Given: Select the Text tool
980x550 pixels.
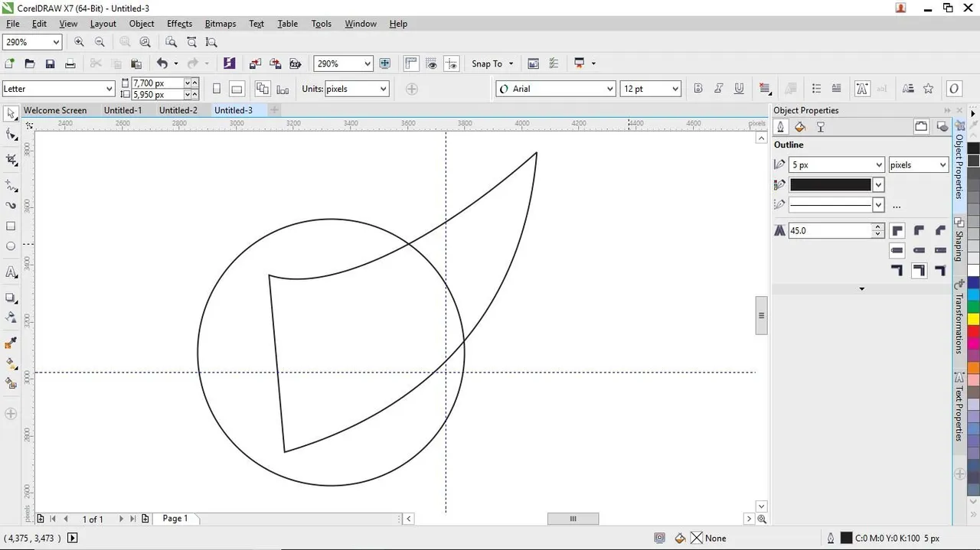Looking at the screenshot, I should (x=11, y=272).
